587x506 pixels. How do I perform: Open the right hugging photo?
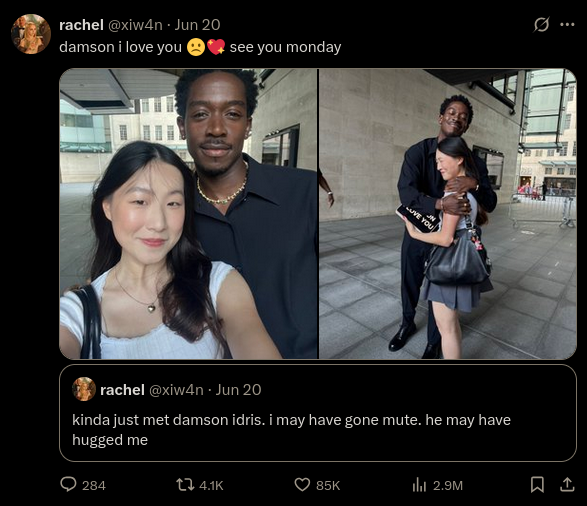[x=448, y=214]
